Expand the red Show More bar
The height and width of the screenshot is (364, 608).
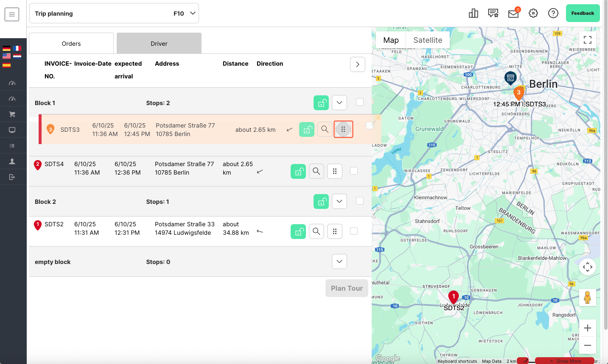coord(565,361)
